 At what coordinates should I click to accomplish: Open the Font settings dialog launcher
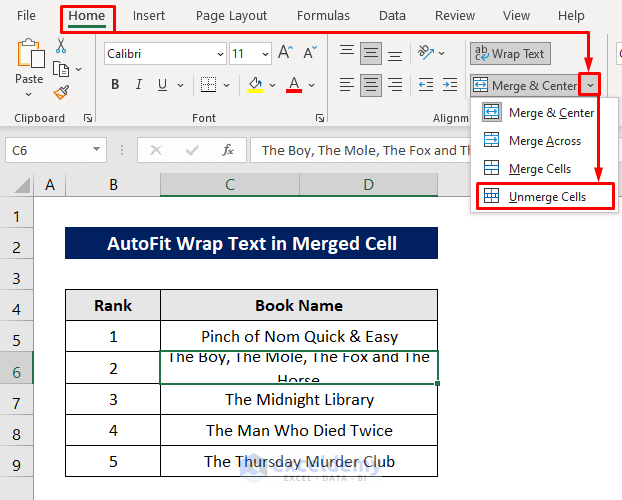pyautogui.click(x=320, y=118)
